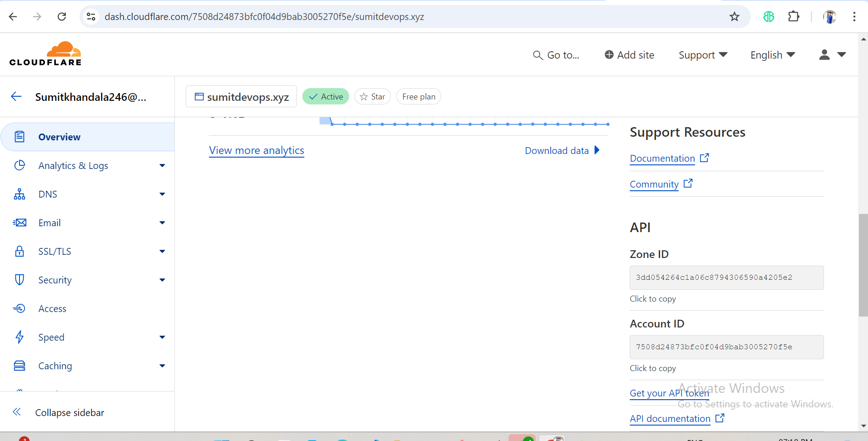
Task: Expand the Caching section
Action: 162,366
